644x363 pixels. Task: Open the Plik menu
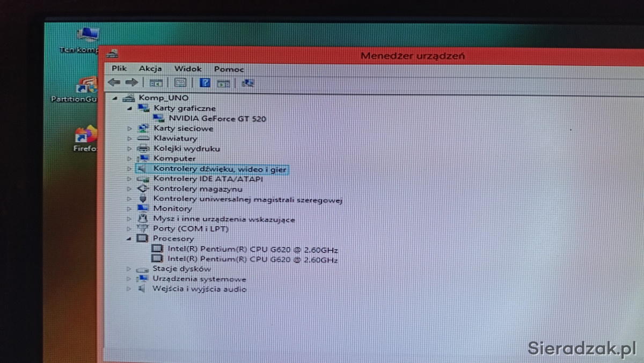pyautogui.click(x=119, y=69)
